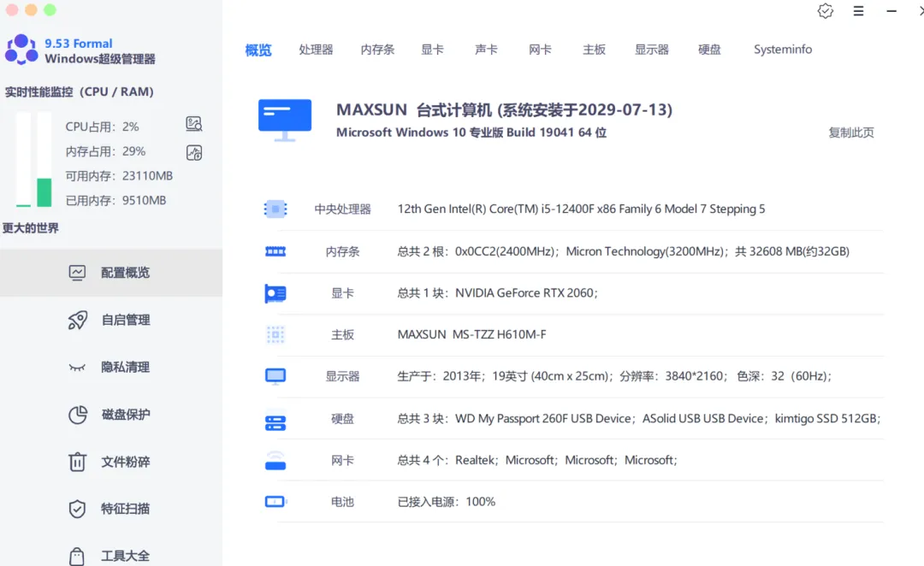Image resolution: width=924 pixels, height=566 pixels.
Task: Click the 硬盘 disk drive icon
Action: point(275,422)
